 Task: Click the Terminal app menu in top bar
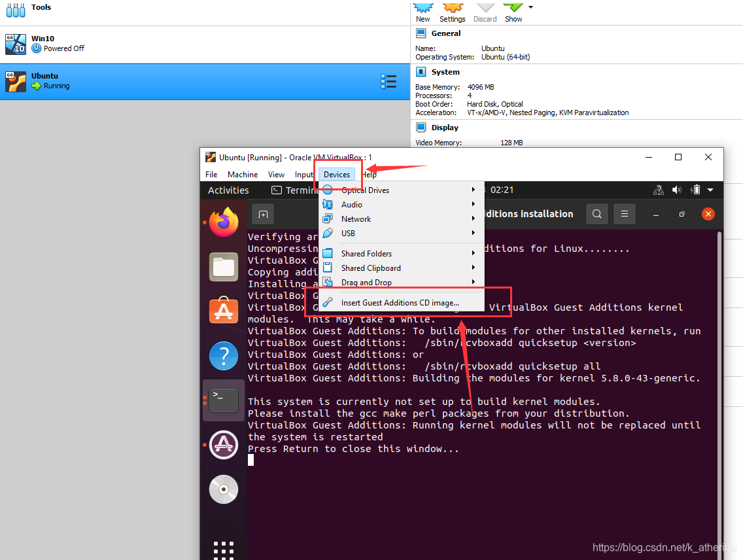[294, 190]
